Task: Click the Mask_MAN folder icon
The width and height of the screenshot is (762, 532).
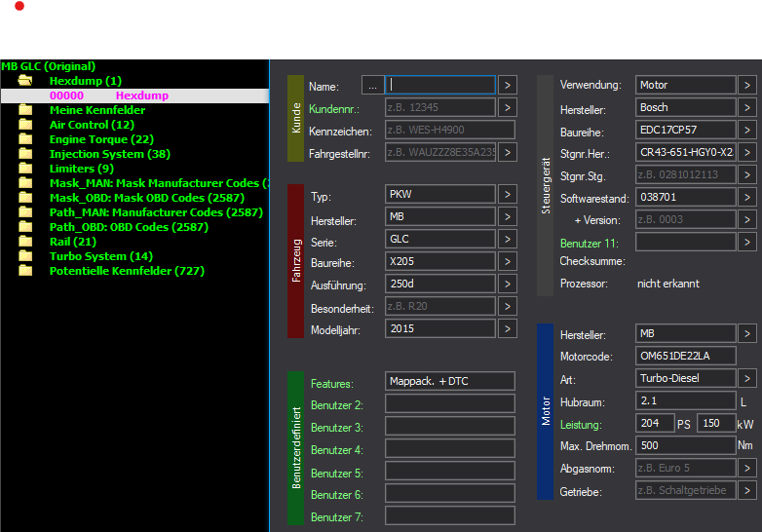Action: (x=25, y=182)
